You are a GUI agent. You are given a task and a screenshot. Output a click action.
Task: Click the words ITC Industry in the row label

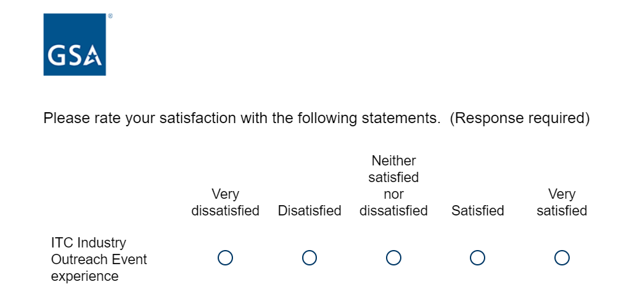click(x=88, y=243)
